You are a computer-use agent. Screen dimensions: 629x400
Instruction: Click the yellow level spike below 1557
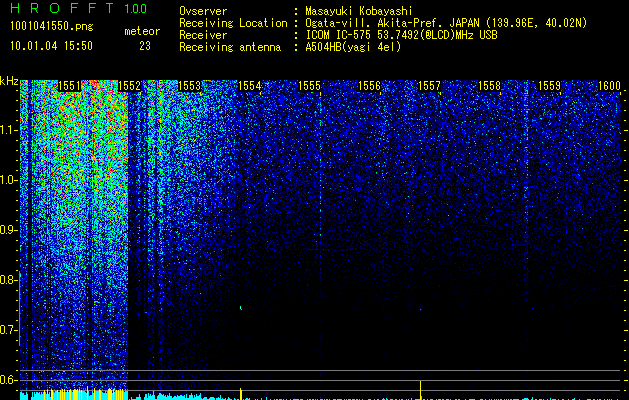420,390
